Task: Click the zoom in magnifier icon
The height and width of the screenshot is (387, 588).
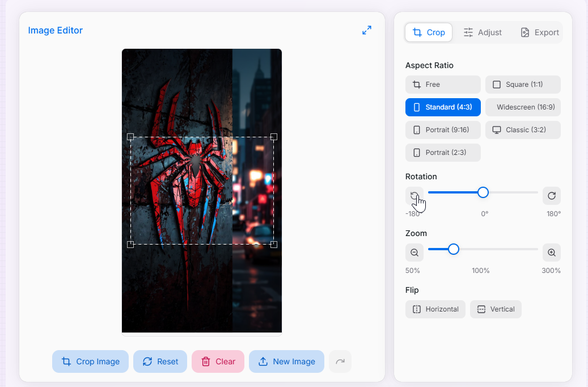Action: pos(551,253)
